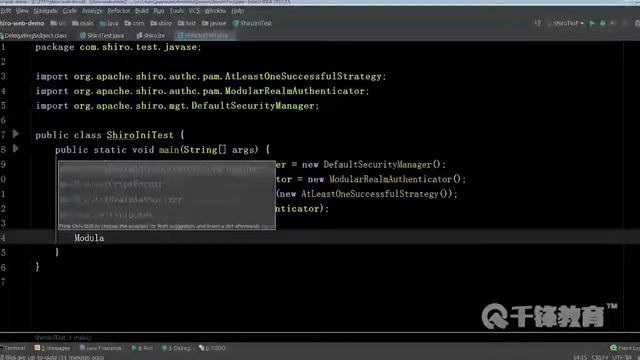Click the java folder breadcrumb
The height and width of the screenshot is (360, 640).
click(x=109, y=23)
